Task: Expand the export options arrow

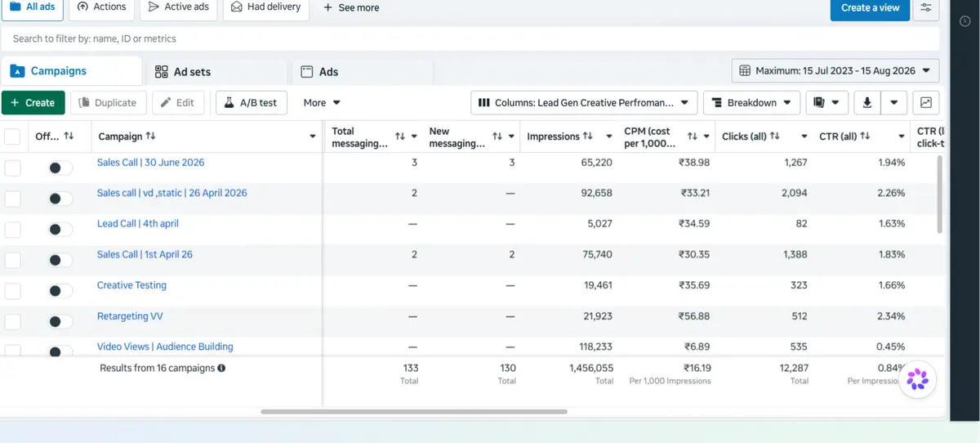Action: (894, 102)
